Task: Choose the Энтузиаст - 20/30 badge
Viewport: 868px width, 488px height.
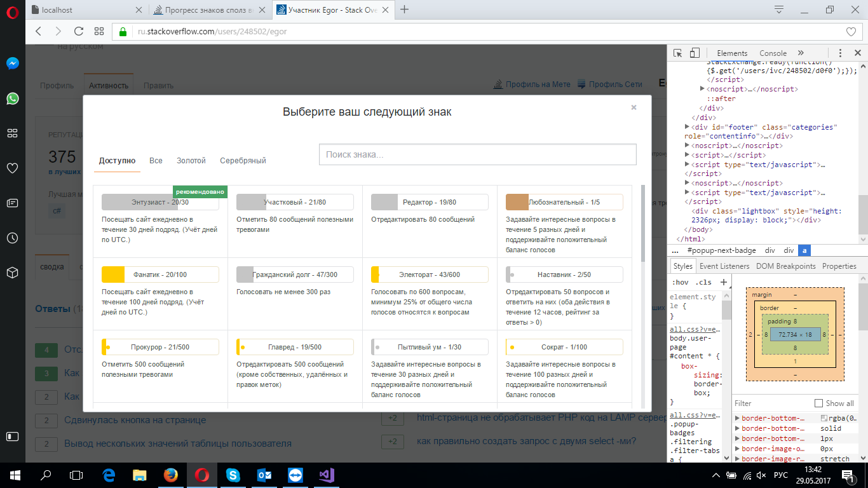Action: [161, 202]
